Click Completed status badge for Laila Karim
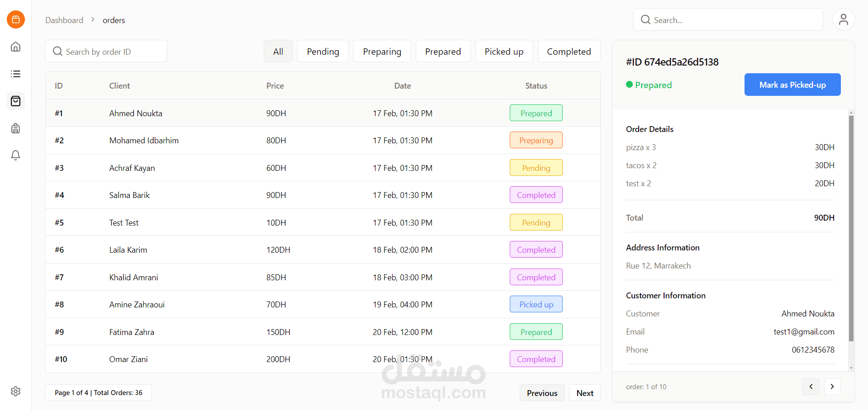 [x=536, y=250]
